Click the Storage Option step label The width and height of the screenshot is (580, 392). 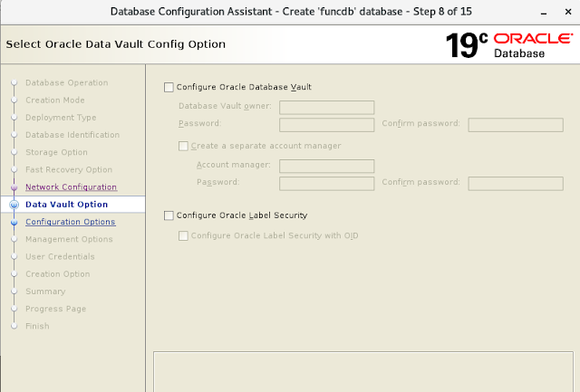[x=56, y=152]
